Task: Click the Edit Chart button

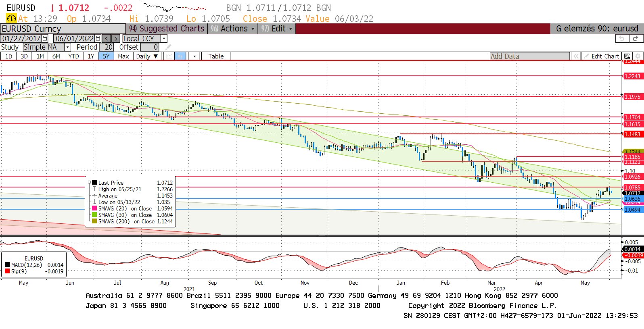Action: click(601, 56)
